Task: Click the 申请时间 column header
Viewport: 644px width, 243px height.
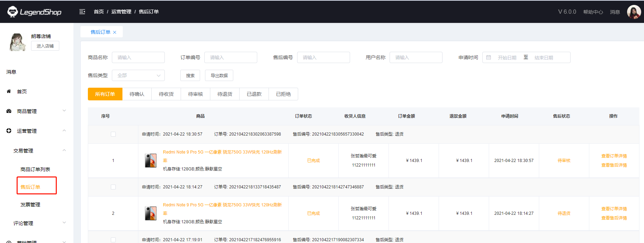Action: (510, 116)
